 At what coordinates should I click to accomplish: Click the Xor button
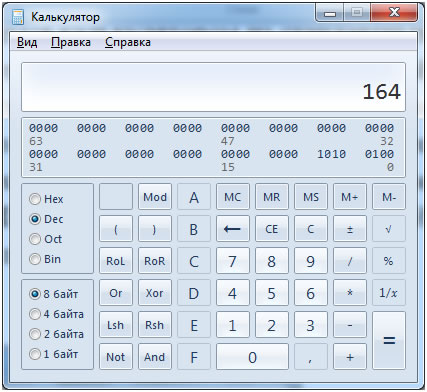[x=155, y=293]
